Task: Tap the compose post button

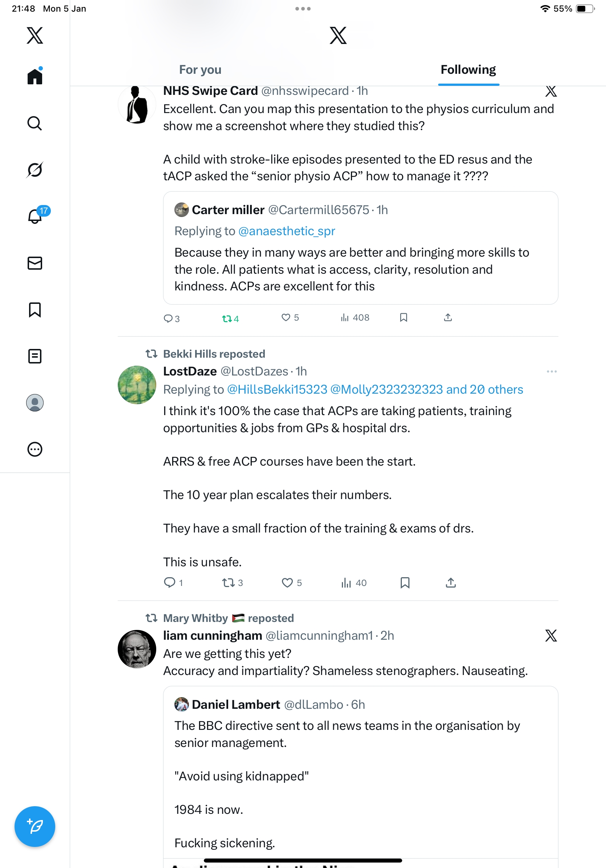Action: (x=35, y=826)
